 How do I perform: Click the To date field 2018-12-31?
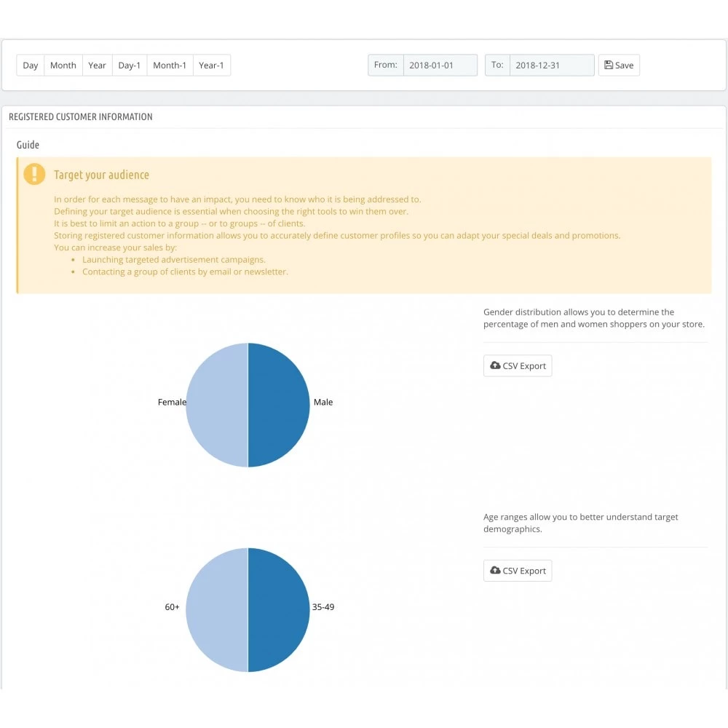tap(552, 65)
